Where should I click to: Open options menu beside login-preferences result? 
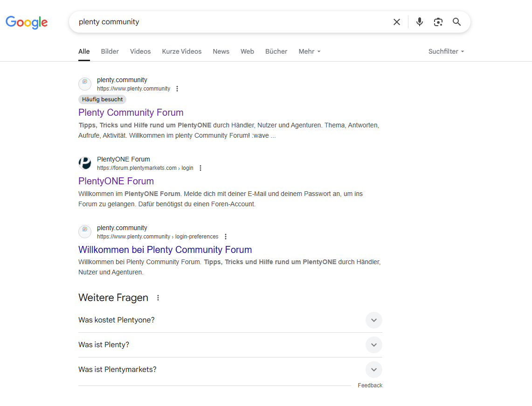226,237
